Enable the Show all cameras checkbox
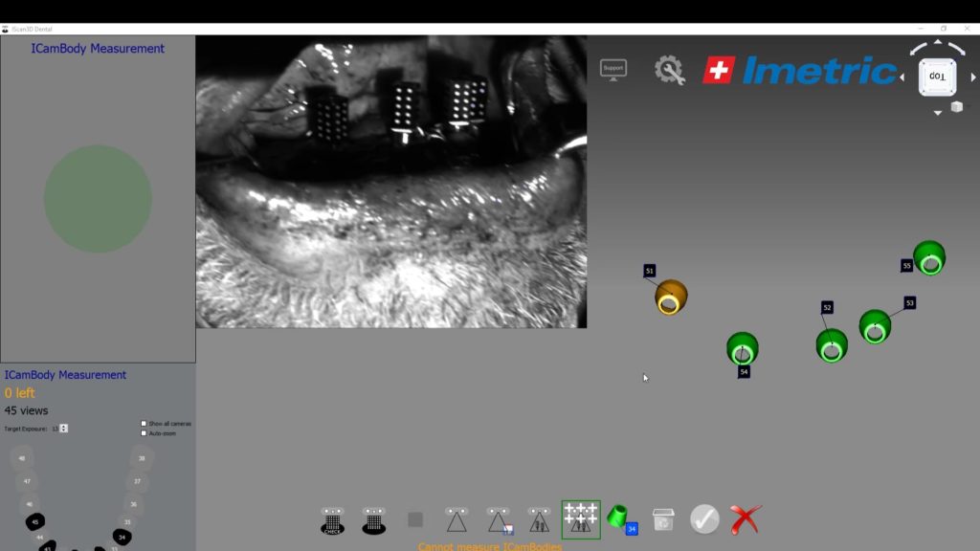 click(144, 424)
